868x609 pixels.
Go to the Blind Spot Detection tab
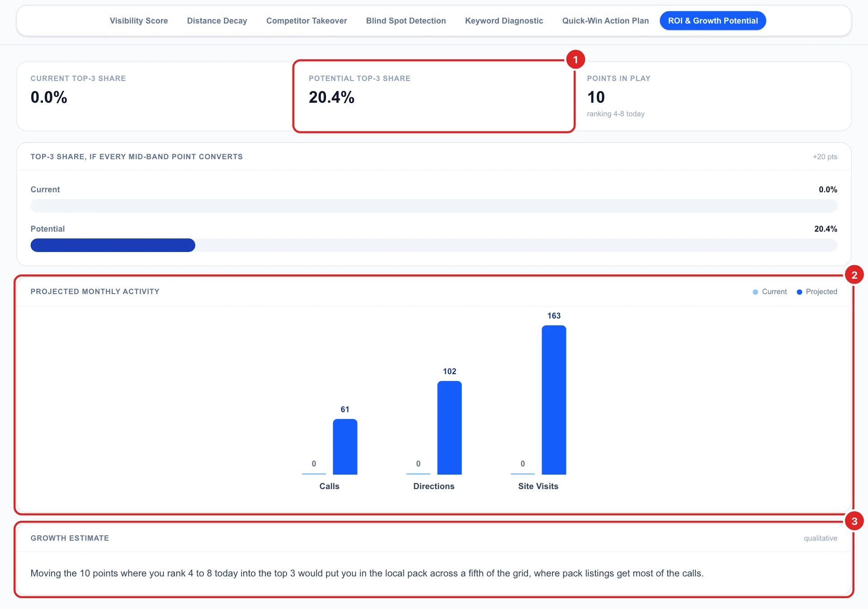tap(406, 21)
